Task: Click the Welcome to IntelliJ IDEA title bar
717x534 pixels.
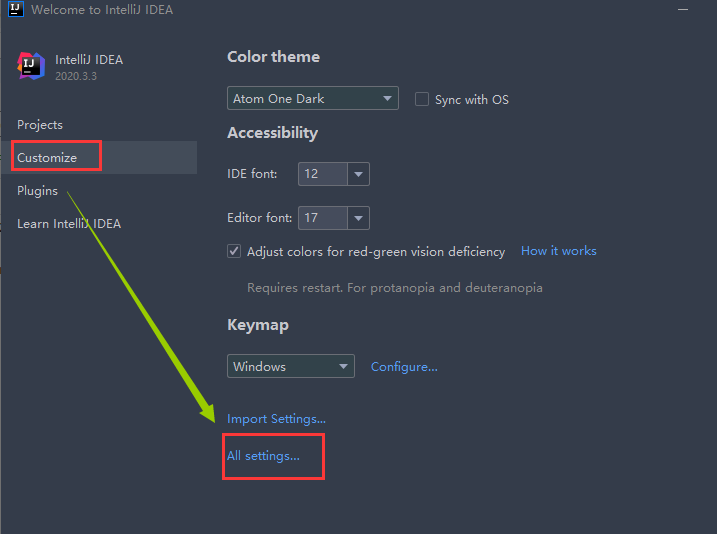Action: [x=300, y=9]
